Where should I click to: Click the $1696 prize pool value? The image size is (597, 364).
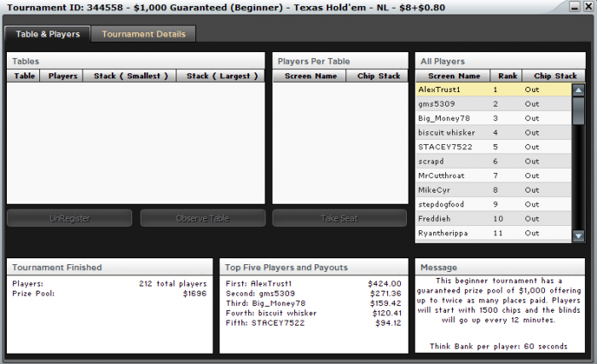point(194,293)
